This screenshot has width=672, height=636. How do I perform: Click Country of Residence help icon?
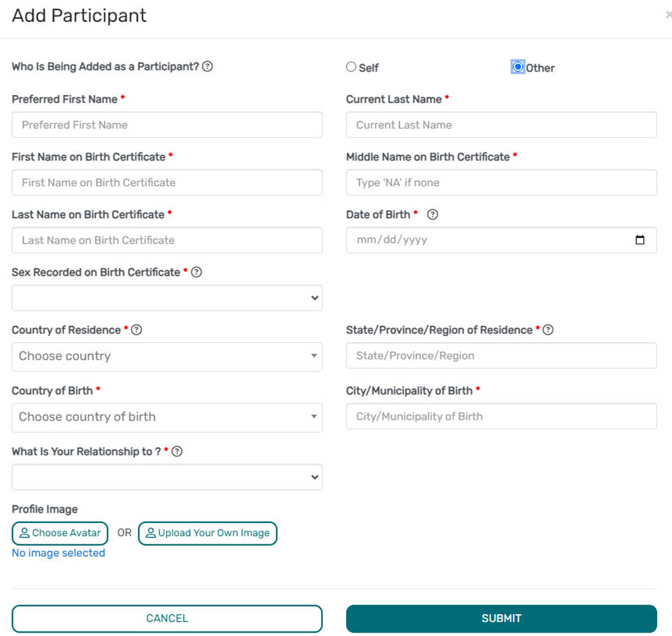tap(137, 329)
